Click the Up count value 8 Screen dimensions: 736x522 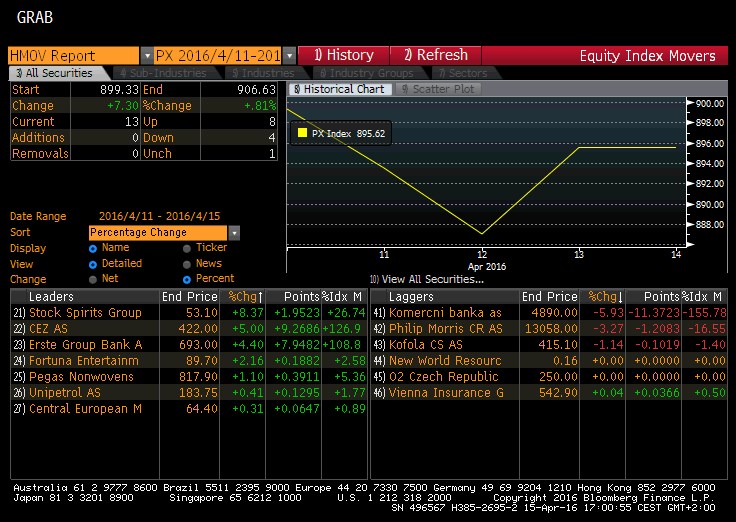coord(272,122)
